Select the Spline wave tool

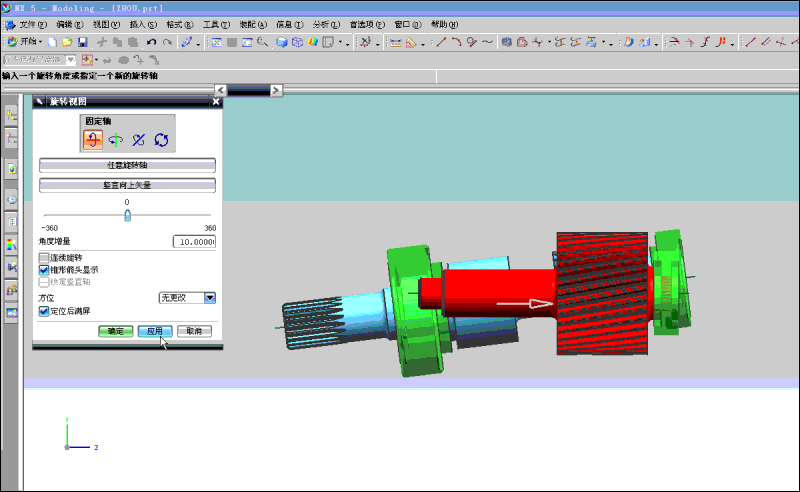point(487,42)
